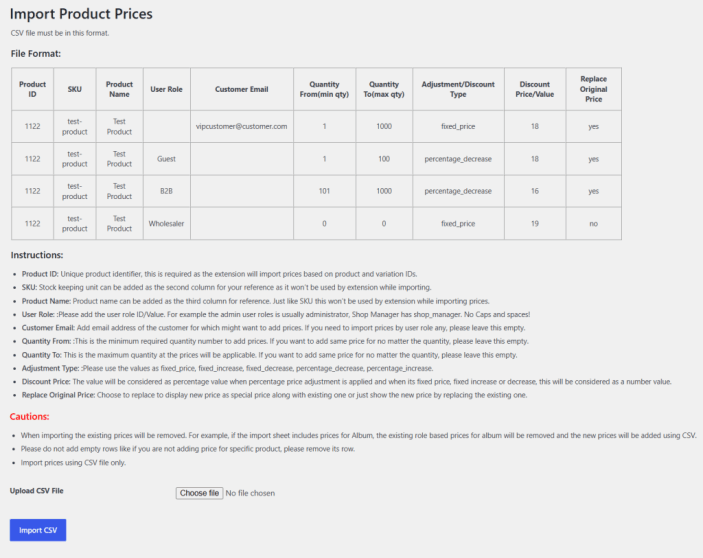703x558 pixels.
Task: Click the Replace Original Price header
Action: (x=594, y=89)
